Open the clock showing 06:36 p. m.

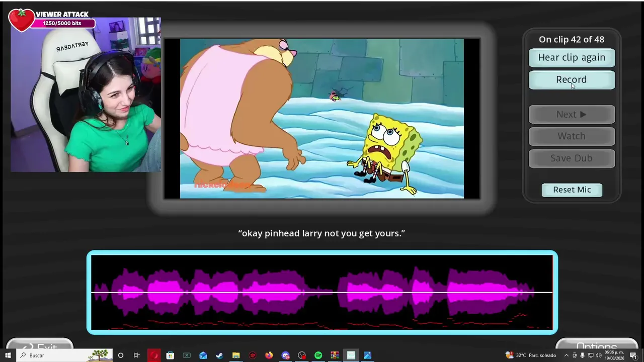[x=615, y=355]
